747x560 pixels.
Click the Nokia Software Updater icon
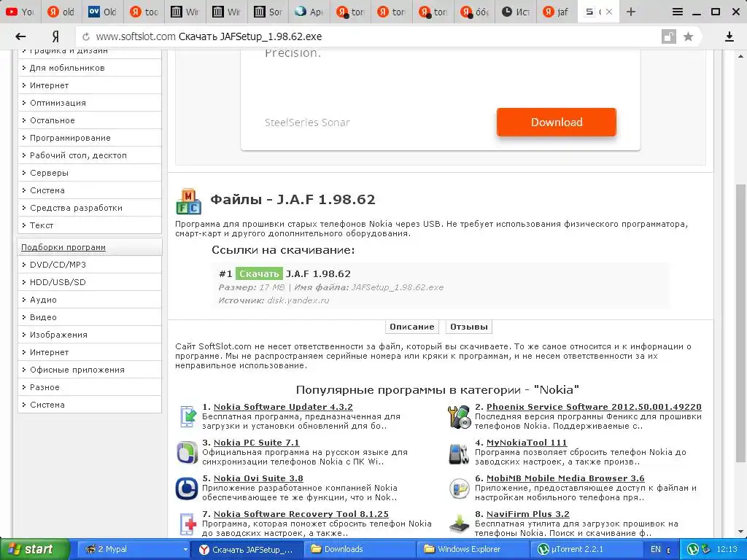pyautogui.click(x=187, y=416)
